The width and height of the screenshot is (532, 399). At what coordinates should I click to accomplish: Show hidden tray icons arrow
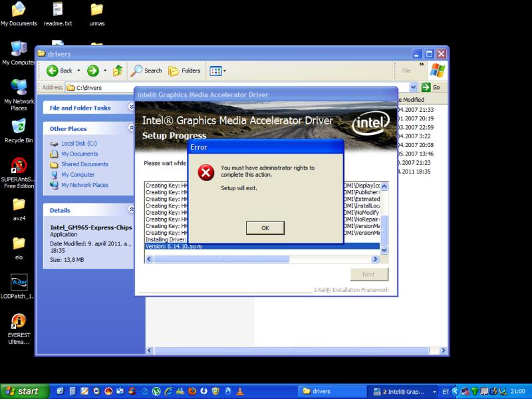coord(455,392)
